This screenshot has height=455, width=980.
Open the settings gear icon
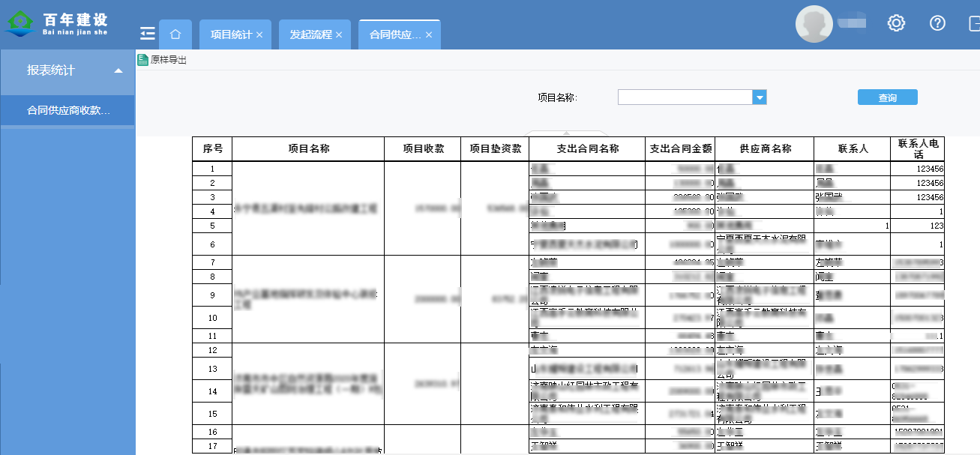896,23
